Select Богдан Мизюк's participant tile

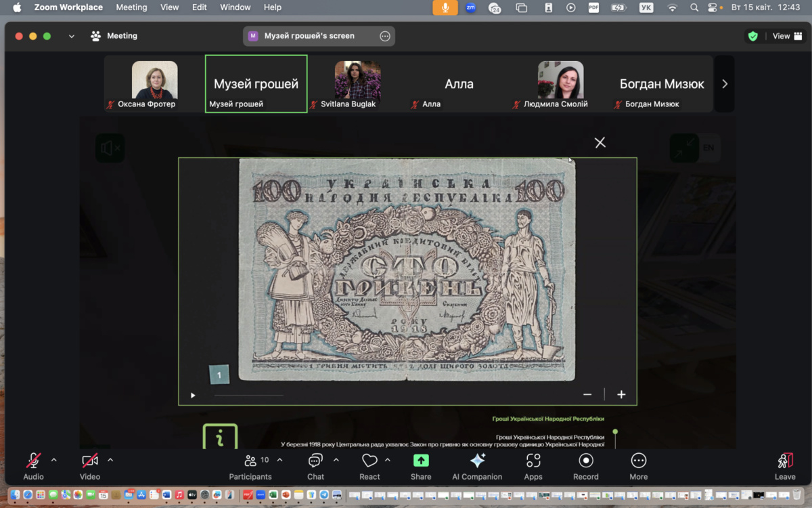[x=662, y=84]
